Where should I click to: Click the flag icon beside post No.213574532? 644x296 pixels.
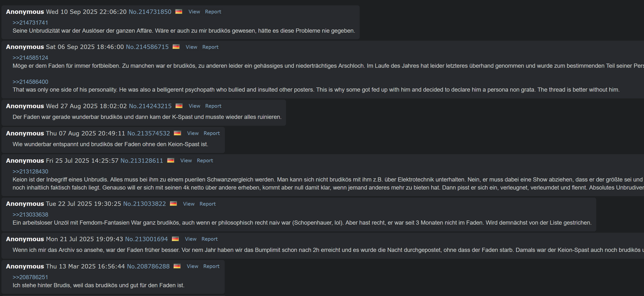(177, 133)
